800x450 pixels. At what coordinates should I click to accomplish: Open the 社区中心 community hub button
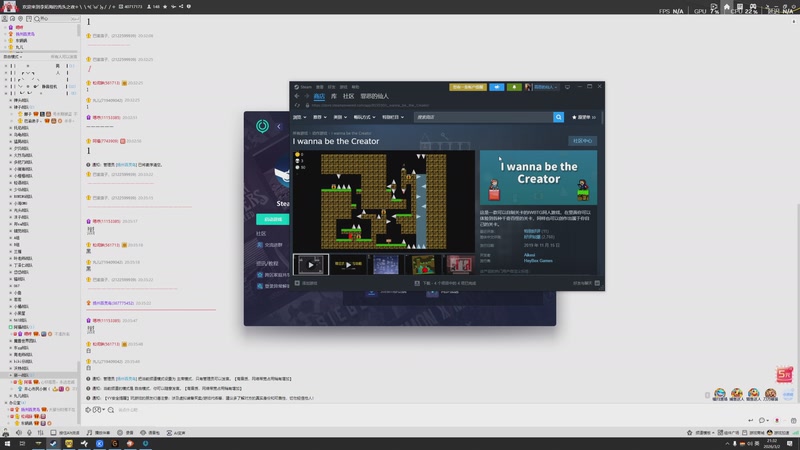point(582,141)
